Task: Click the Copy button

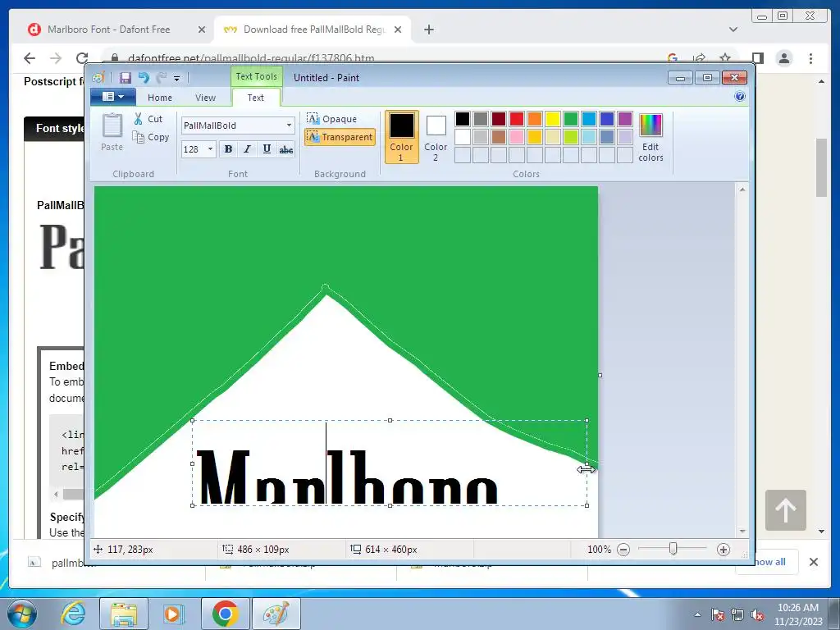Action: 151,137
